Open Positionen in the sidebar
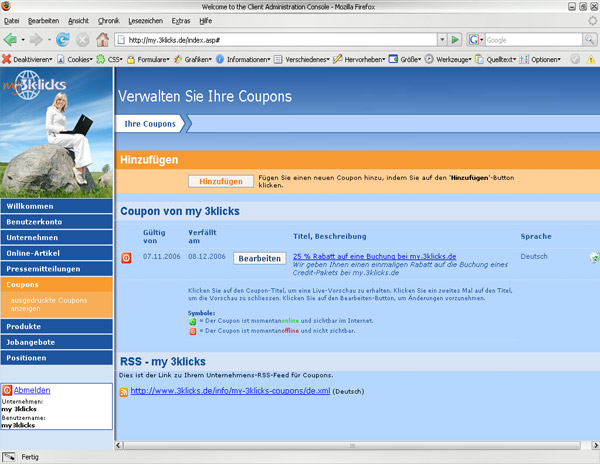Image resolution: width=600 pixels, height=464 pixels. [x=57, y=358]
